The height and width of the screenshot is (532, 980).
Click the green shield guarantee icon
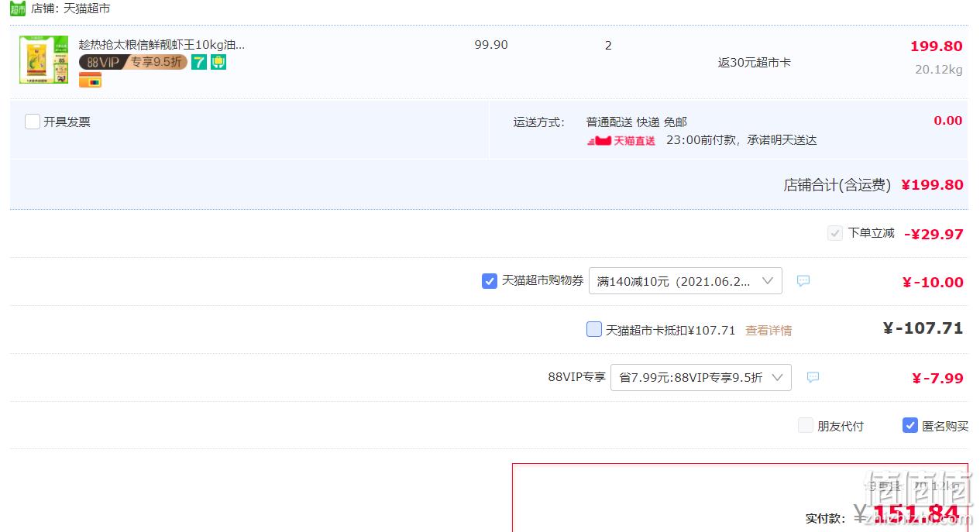click(x=218, y=62)
